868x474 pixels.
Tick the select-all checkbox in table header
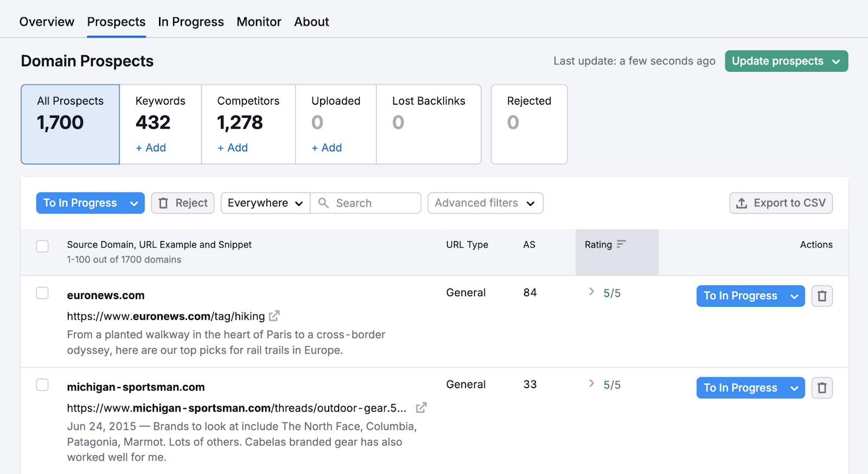coord(42,246)
